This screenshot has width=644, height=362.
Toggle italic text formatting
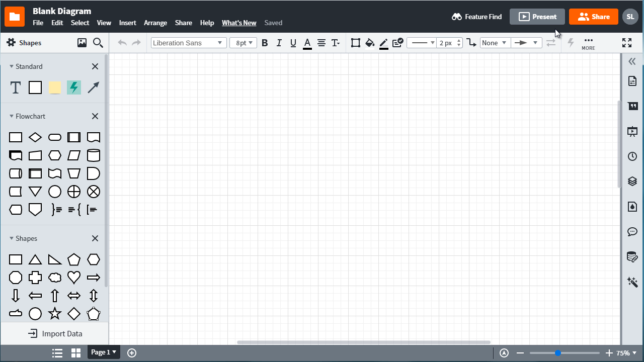pyautogui.click(x=279, y=43)
